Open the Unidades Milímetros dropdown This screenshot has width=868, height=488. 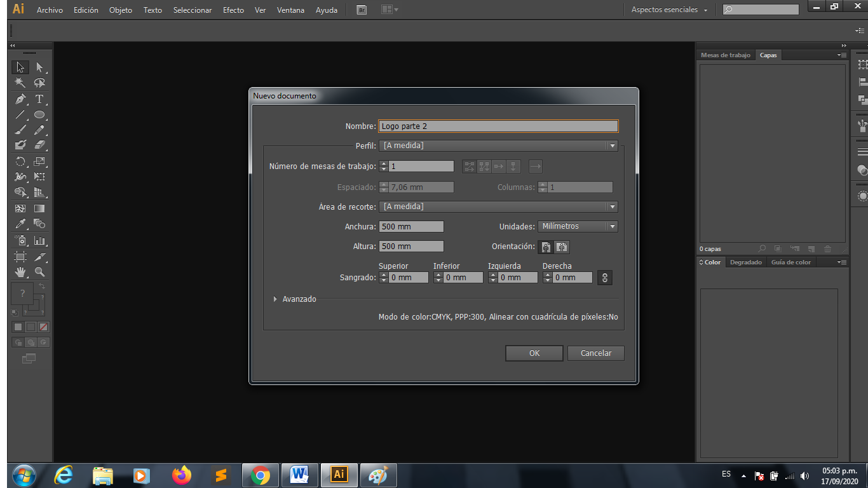pos(578,226)
